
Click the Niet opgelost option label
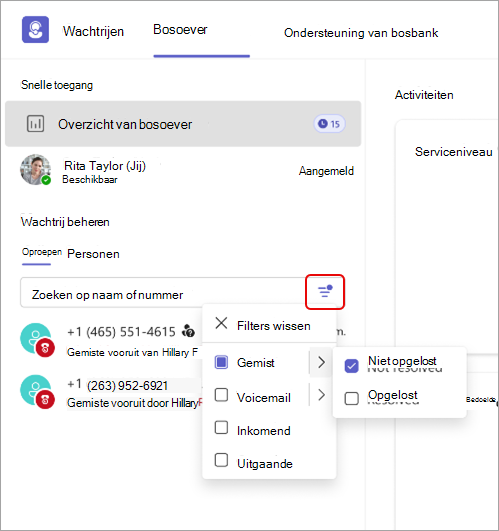402,361
